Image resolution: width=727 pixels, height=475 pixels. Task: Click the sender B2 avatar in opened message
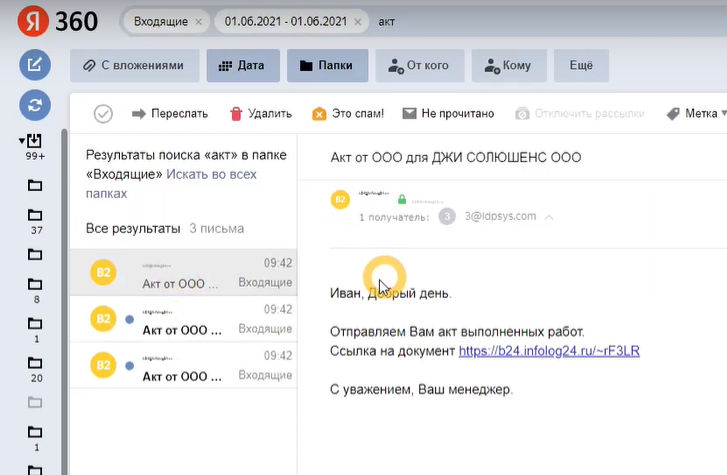click(340, 200)
